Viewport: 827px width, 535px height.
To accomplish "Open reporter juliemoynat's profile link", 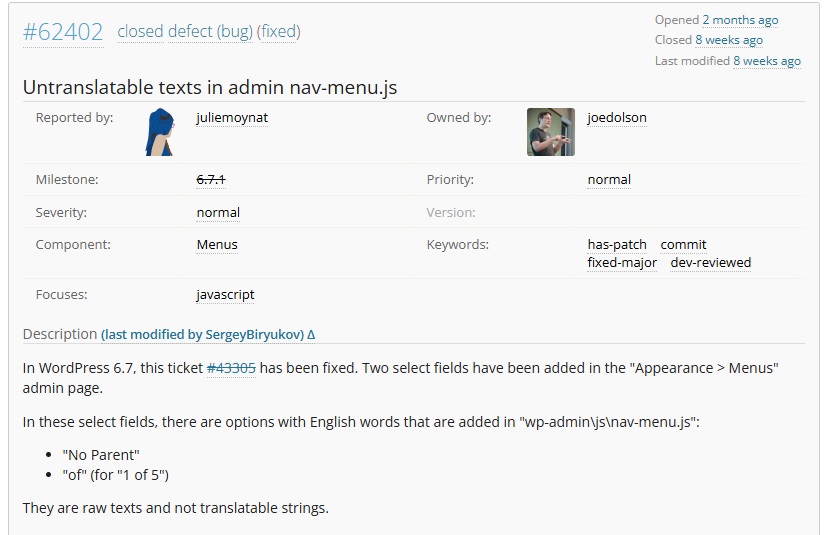I will 232,118.
